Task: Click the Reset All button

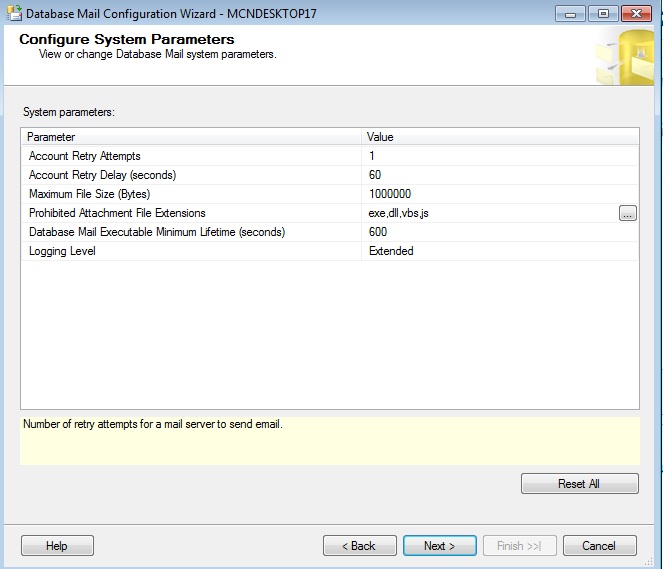Action: coord(580,484)
